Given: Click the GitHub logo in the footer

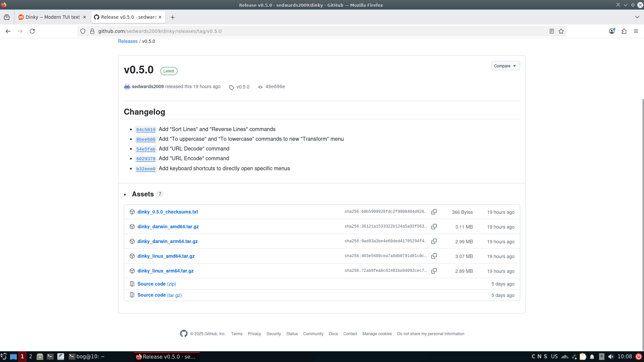Looking at the screenshot, I should point(184,334).
